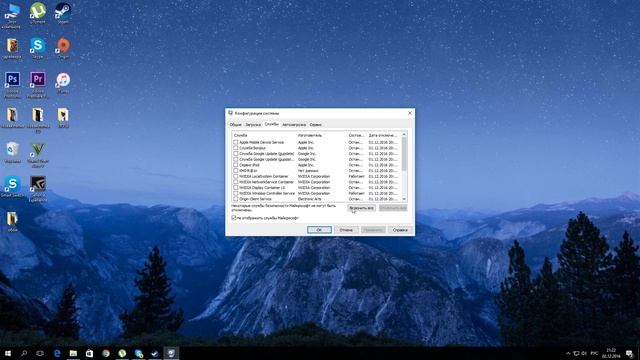Image resolution: width=640 pixels, height=360 pixels.
Task: Launch iTunes from the desktop
Action: pos(63,82)
